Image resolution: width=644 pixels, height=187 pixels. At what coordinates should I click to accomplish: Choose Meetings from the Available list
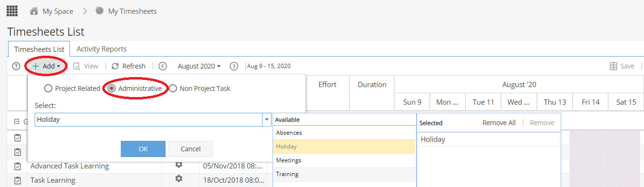coord(344,160)
